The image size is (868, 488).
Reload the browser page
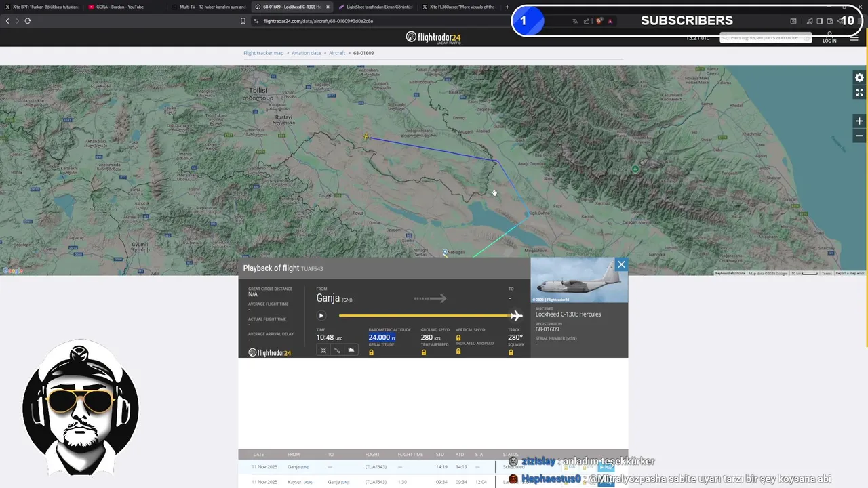pyautogui.click(x=28, y=21)
